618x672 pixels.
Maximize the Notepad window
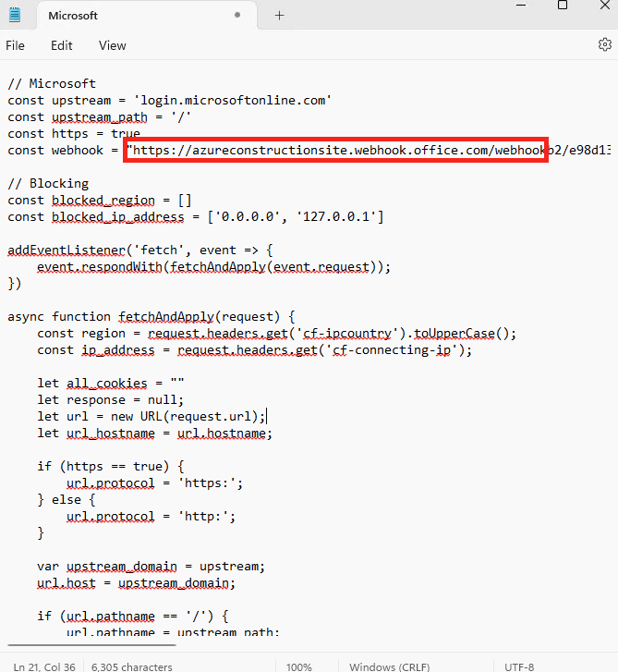563,6
